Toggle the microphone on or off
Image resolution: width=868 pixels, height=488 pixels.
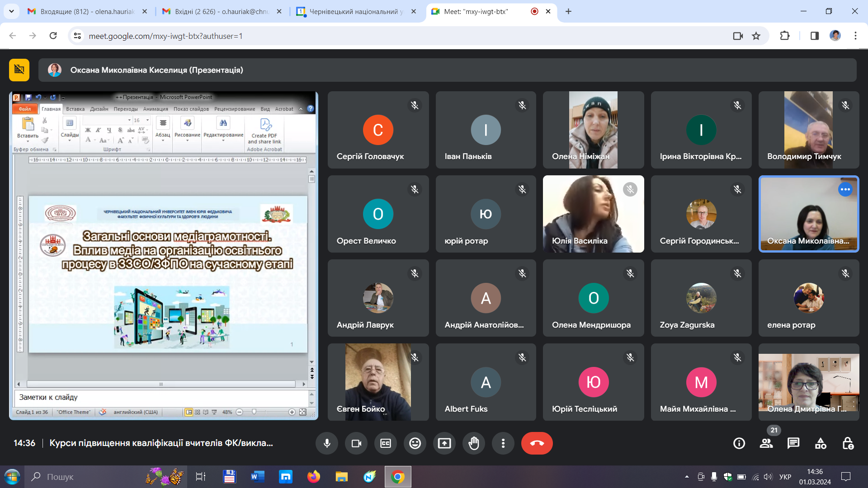pos(327,443)
